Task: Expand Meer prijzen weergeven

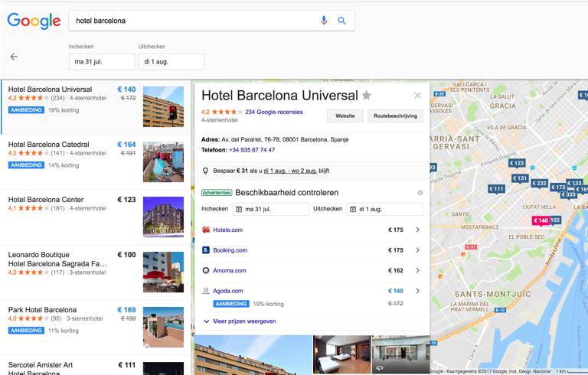Action: 240,321
